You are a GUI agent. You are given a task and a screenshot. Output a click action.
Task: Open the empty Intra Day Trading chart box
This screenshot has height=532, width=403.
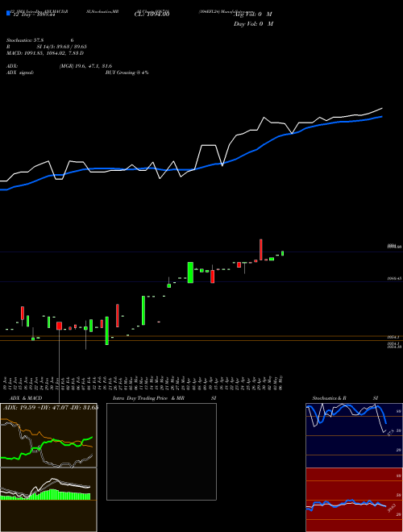161,451
